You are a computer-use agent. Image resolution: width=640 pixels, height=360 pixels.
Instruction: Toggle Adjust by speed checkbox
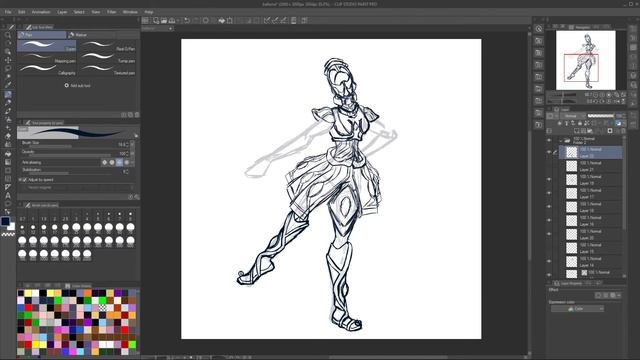[24, 180]
